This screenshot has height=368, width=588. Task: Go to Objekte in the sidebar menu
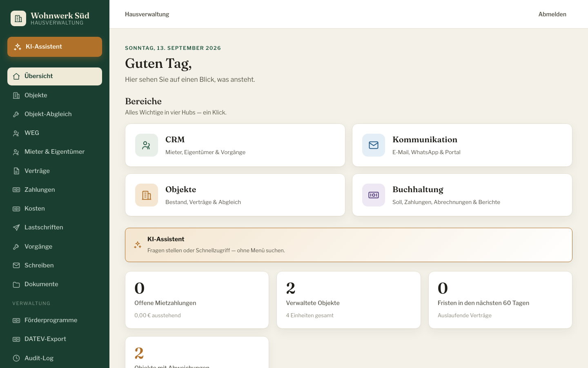pyautogui.click(x=55, y=95)
